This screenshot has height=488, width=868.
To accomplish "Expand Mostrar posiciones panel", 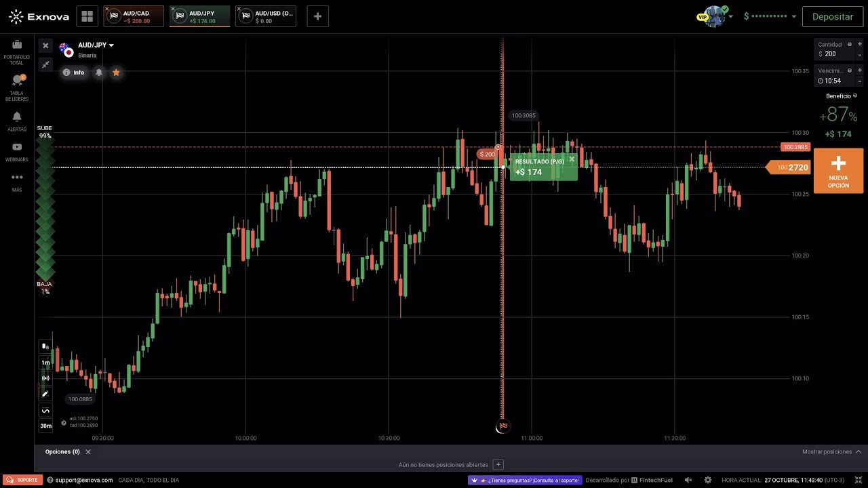I will click(831, 451).
